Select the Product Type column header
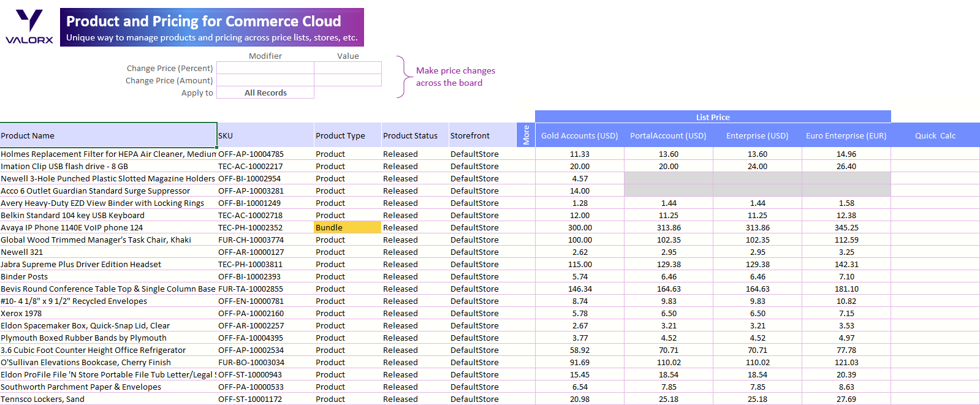Screen dimensions: 980x405 click(348, 135)
